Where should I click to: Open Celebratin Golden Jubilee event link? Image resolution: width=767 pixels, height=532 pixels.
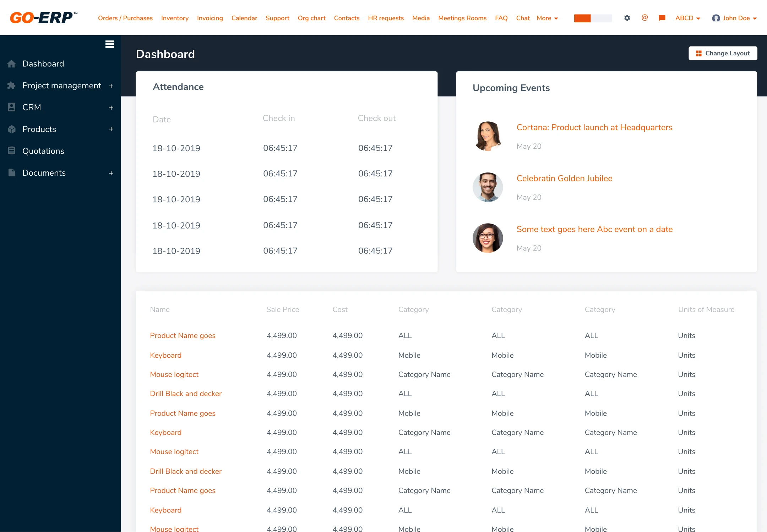coord(564,178)
